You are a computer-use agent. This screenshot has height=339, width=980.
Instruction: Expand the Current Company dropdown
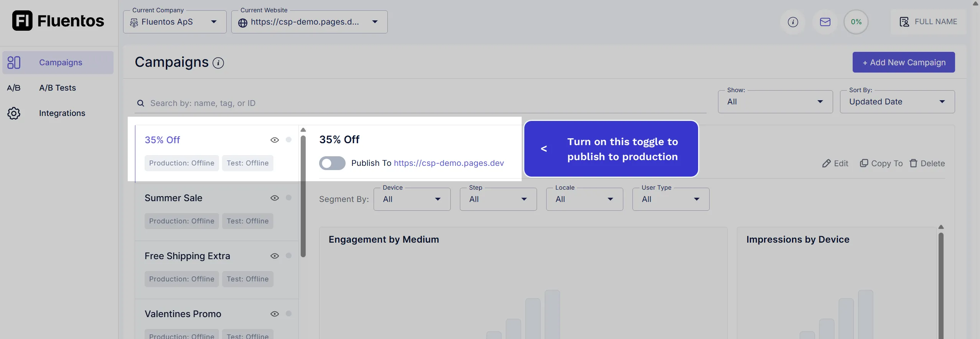[x=175, y=22]
